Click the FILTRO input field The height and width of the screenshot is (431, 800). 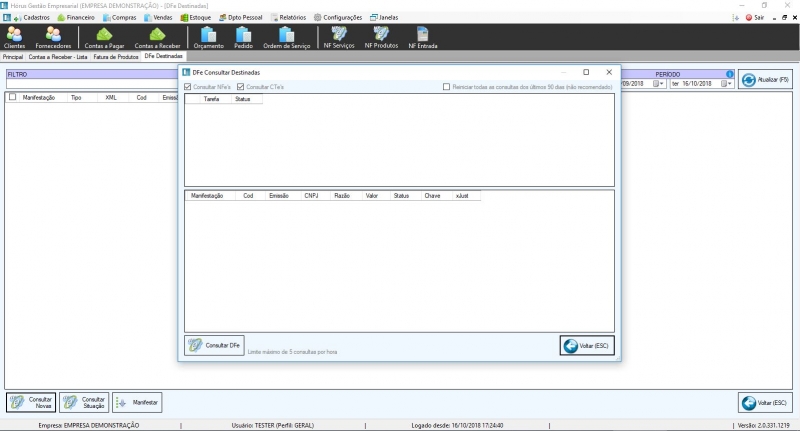pos(92,84)
